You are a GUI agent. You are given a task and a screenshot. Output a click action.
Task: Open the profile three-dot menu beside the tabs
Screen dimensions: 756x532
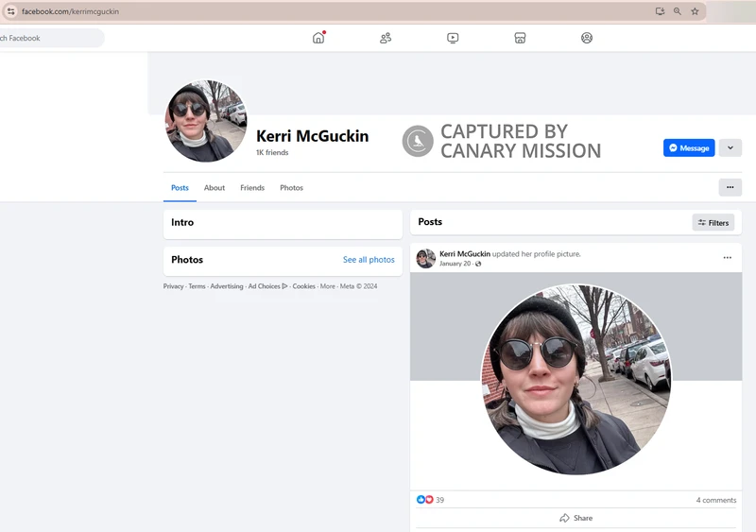(730, 187)
